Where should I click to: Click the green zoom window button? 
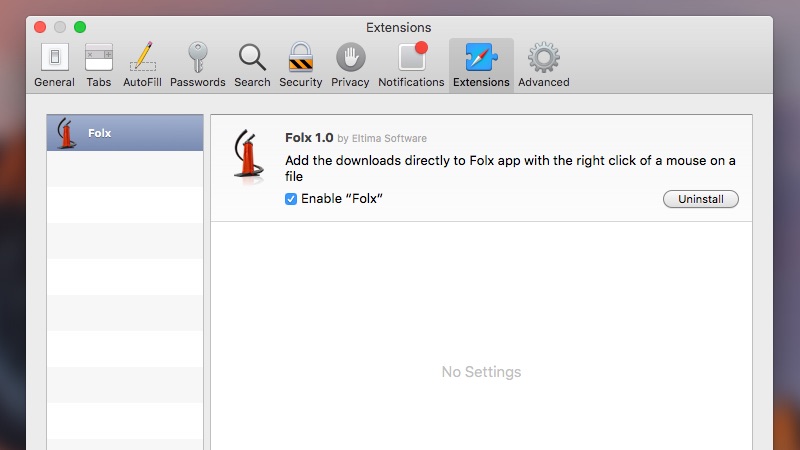(80, 27)
